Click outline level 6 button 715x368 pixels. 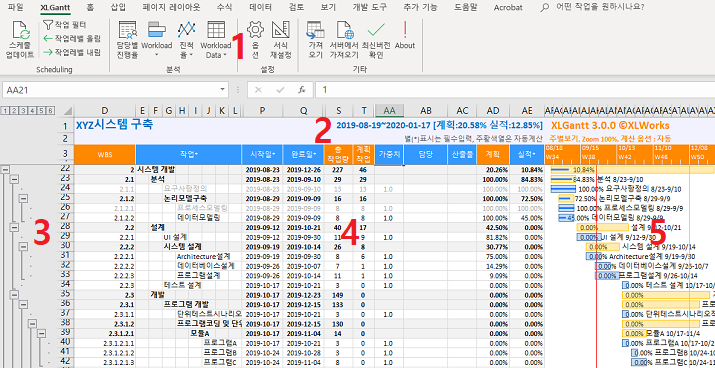pyautogui.click(x=50, y=110)
